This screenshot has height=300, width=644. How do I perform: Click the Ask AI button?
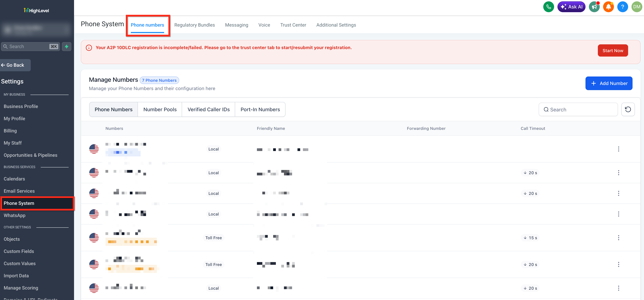[571, 7]
